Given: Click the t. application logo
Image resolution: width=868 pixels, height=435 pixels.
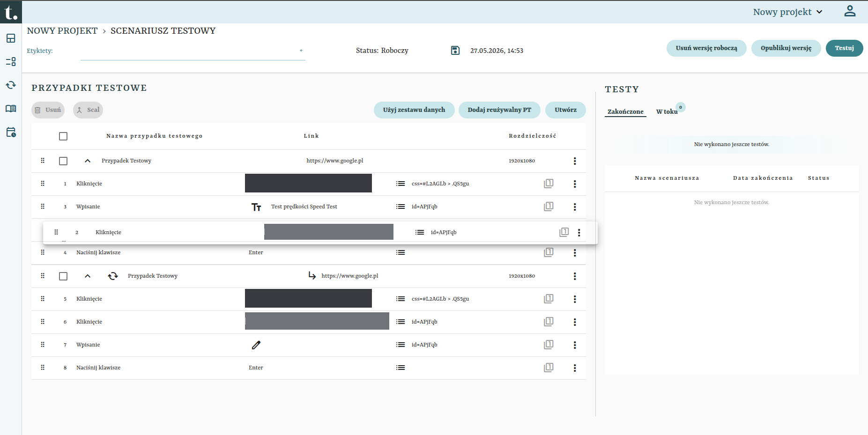Looking at the screenshot, I should (x=11, y=12).
